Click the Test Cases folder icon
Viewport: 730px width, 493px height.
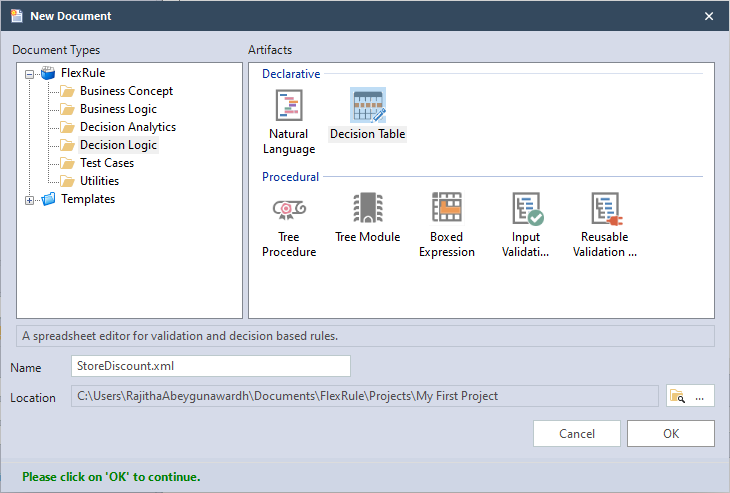(x=68, y=163)
